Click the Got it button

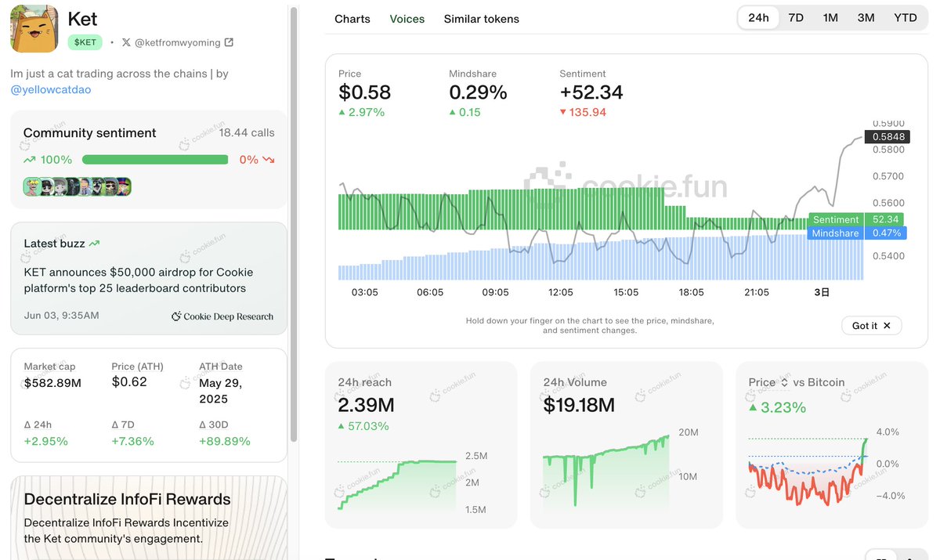click(x=872, y=326)
